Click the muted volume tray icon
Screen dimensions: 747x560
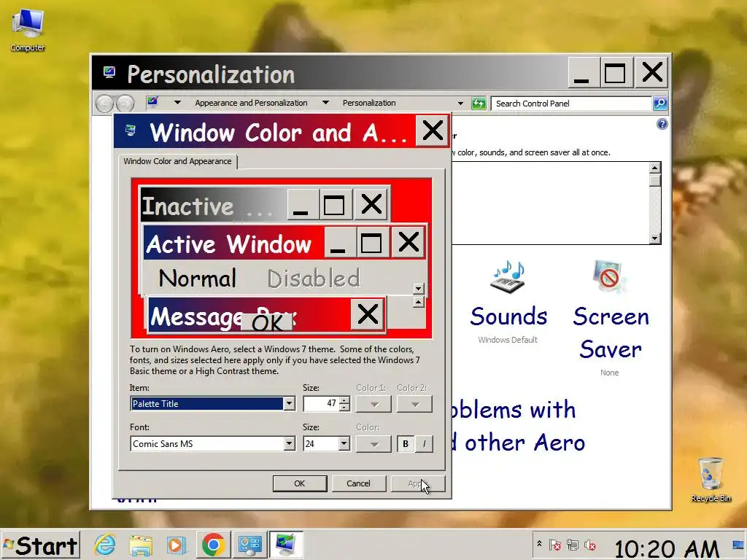(589, 545)
